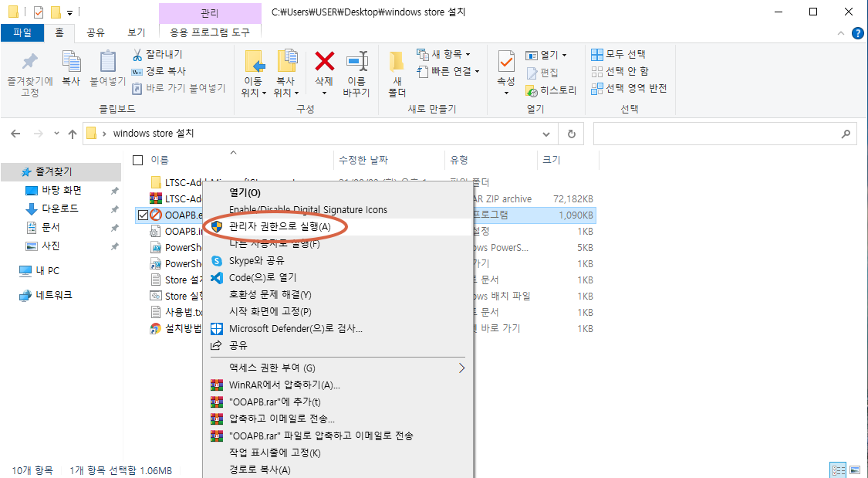Click 편집 in the open group

[x=542, y=73]
